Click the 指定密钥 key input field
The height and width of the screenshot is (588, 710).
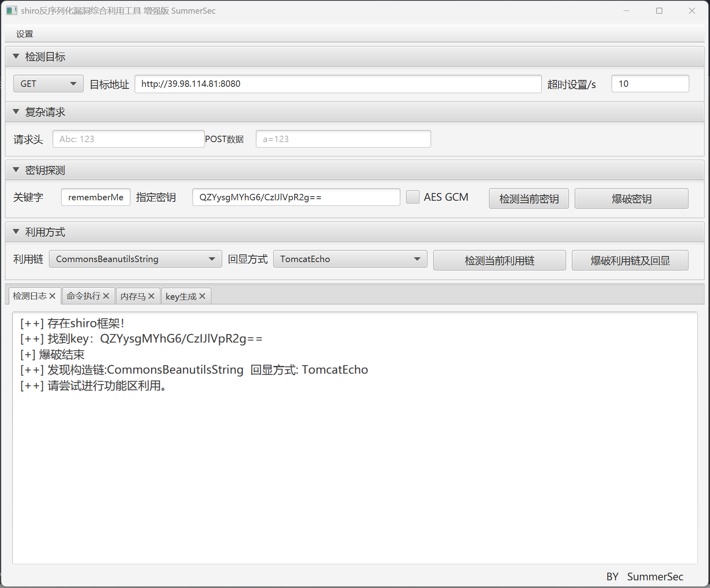click(x=296, y=197)
